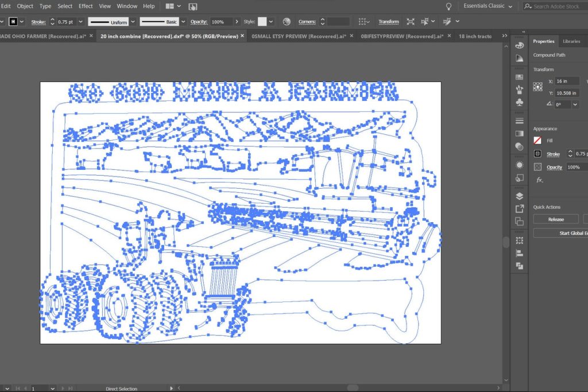Viewport: 588px width, 392px height.
Task: Switch to the Libraries tab
Action: coord(571,41)
